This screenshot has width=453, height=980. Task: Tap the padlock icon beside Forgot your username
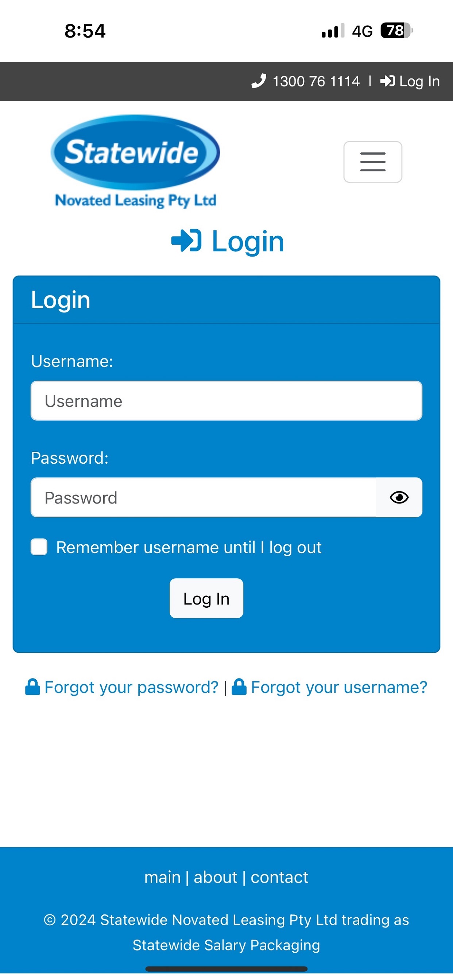point(239,687)
